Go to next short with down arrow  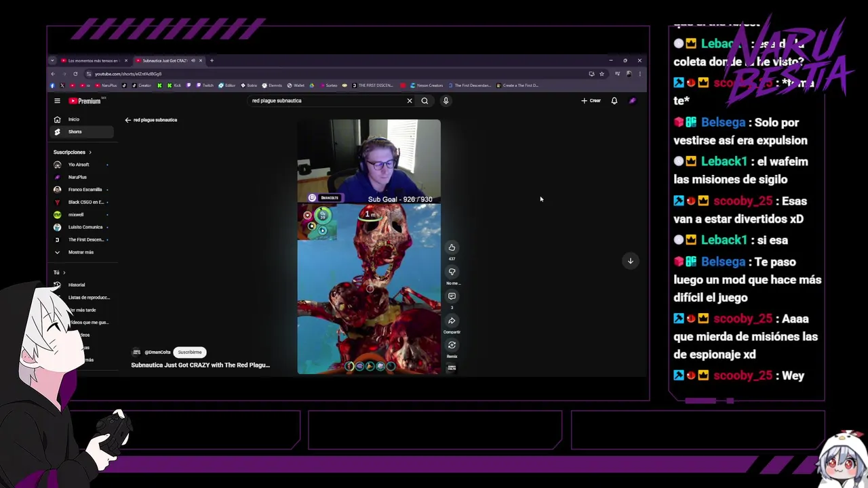630,261
